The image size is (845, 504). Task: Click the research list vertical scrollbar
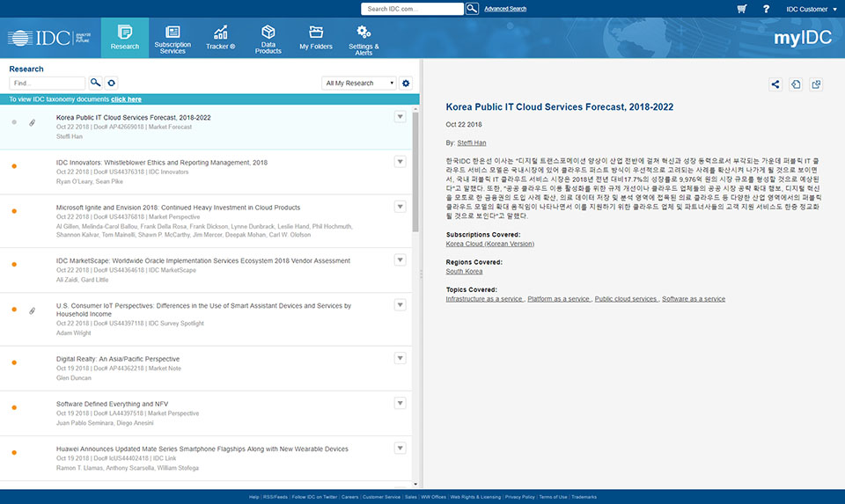pos(415,172)
